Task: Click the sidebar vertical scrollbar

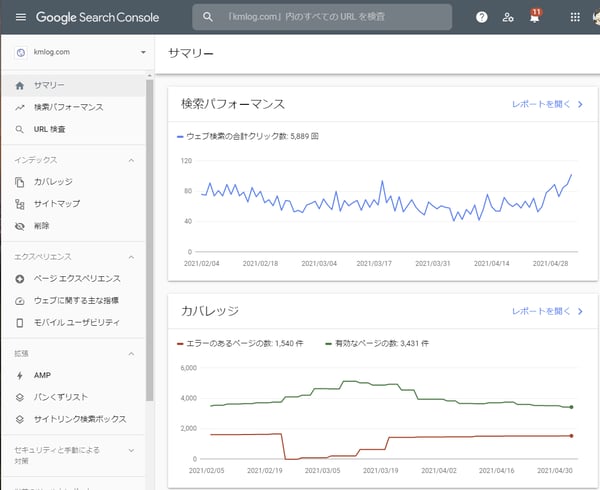Action: pos(150,241)
